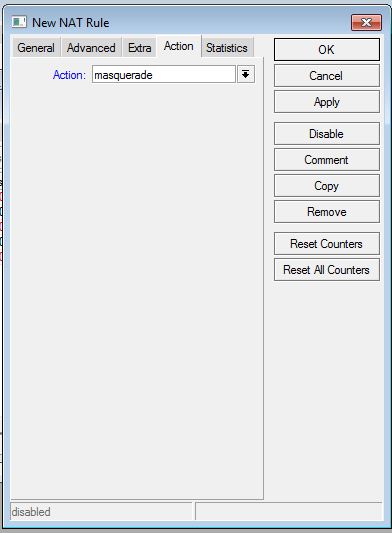Select the Extra tab
Viewport: 392px width, 533px height.
(x=139, y=48)
